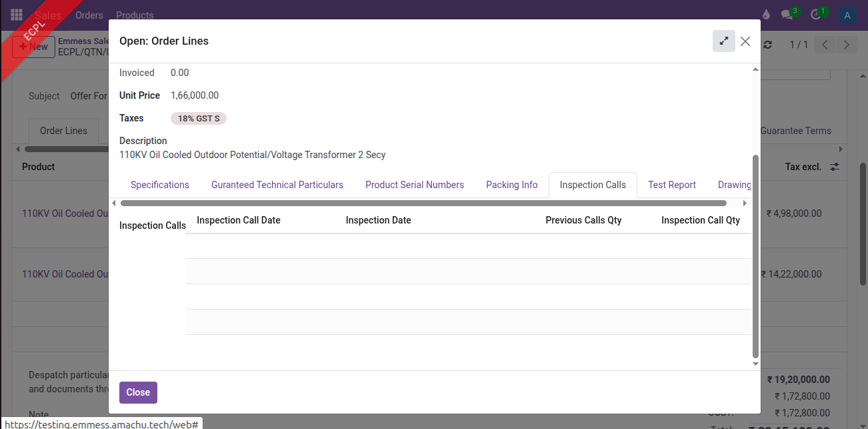Switch to the Packing Info tab

pos(511,185)
